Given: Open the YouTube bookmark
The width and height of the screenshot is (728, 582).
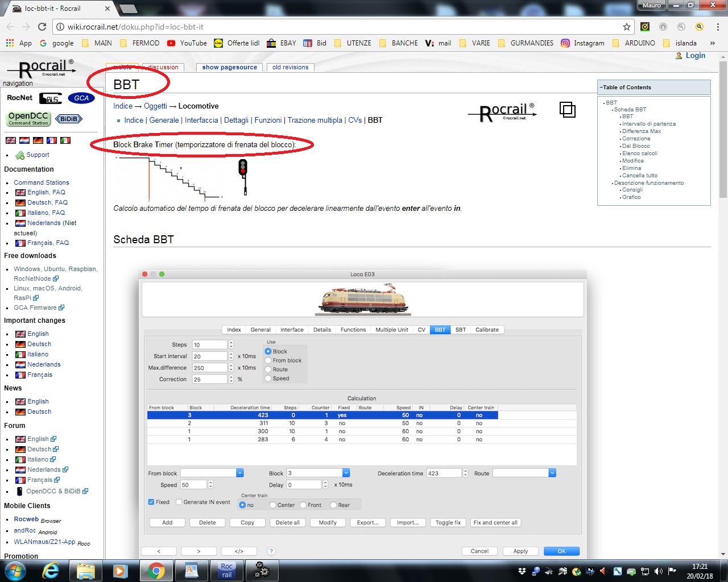Looking at the screenshot, I should coord(187,43).
